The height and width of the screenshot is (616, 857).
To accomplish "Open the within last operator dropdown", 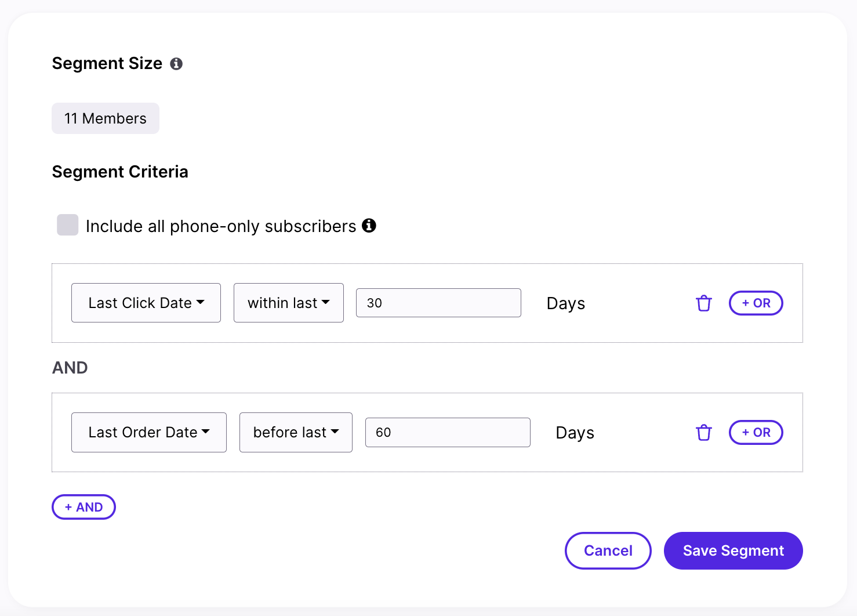I will [x=289, y=303].
